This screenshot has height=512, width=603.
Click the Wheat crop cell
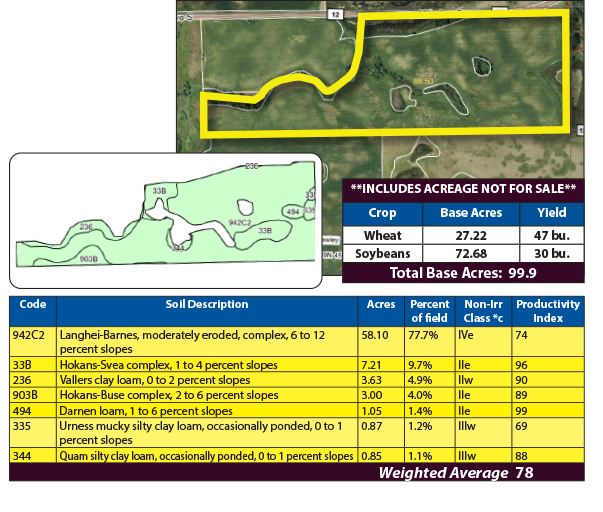(382, 234)
